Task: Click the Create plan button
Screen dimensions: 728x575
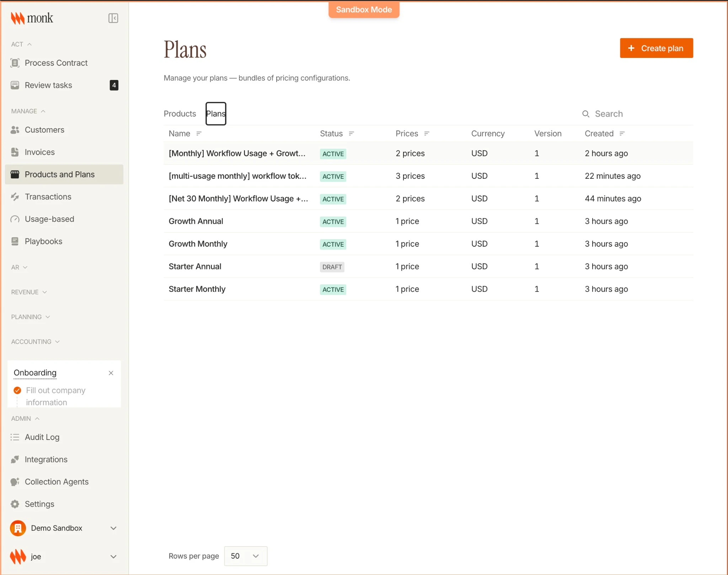Action: pos(656,48)
